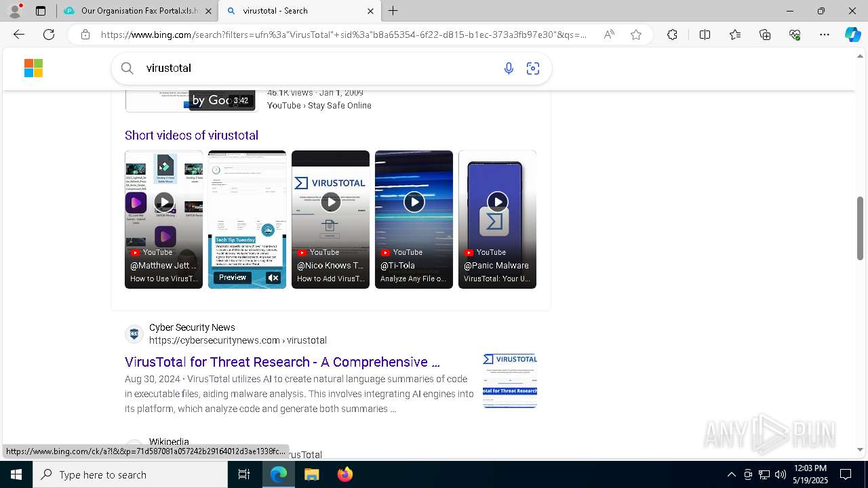
Task: Open VirusTotal for Threat Research result
Action: pos(282,362)
